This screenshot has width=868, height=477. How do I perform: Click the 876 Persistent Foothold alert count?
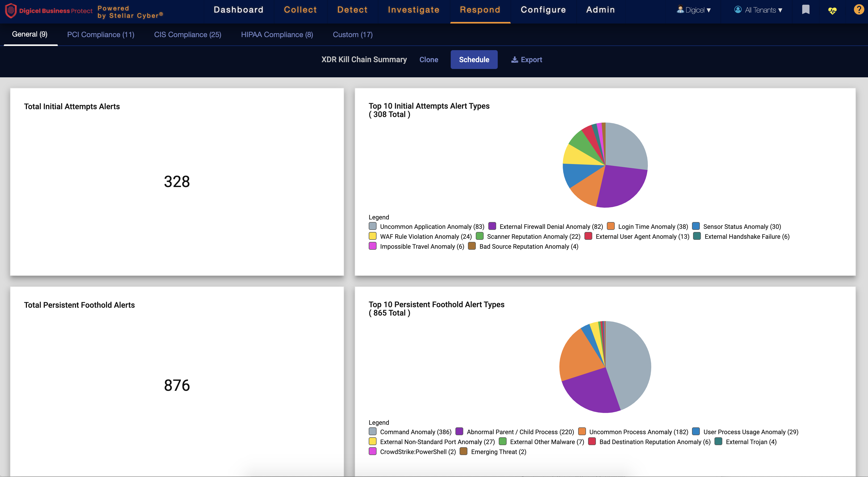click(177, 385)
